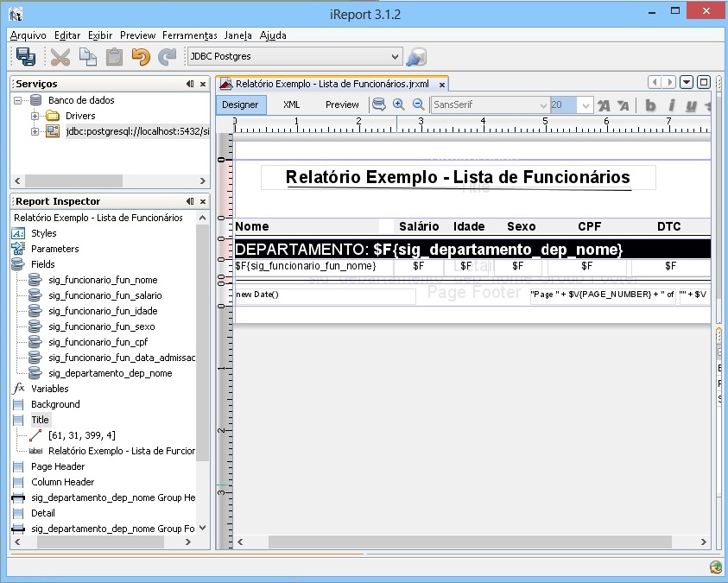The width and height of the screenshot is (728, 583).
Task: Click the Undo arrow icon
Action: [x=141, y=57]
